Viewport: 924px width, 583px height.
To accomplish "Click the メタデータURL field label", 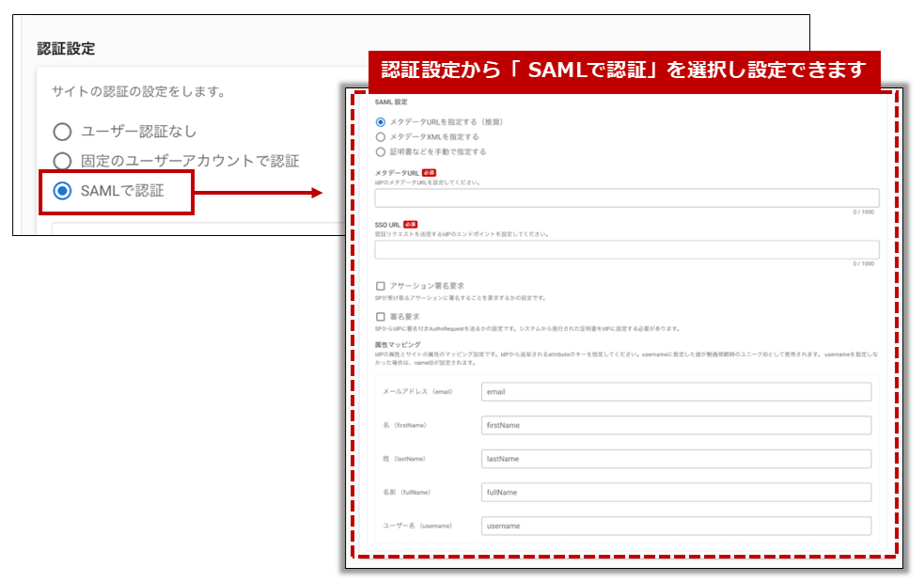I will (x=397, y=173).
